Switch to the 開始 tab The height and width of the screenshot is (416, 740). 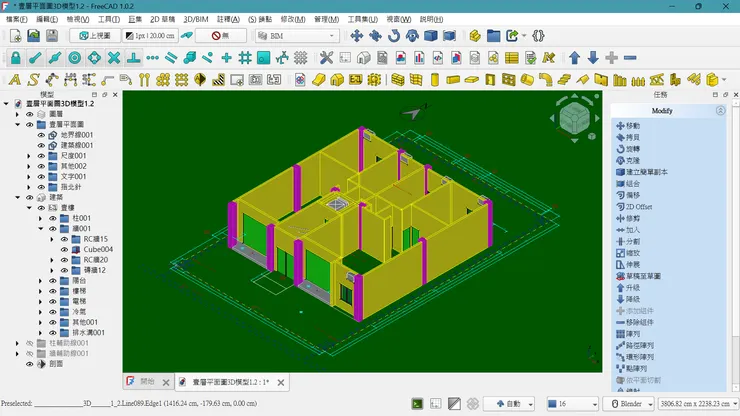pyautogui.click(x=147, y=382)
